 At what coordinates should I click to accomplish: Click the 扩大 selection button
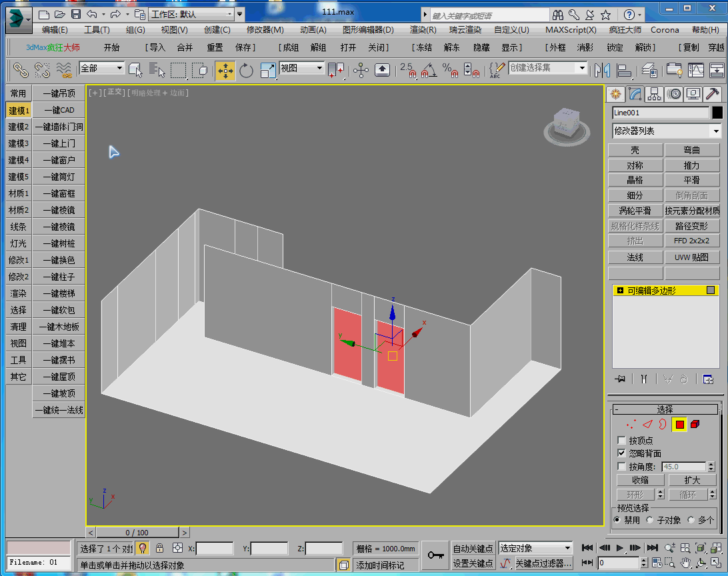click(x=692, y=480)
